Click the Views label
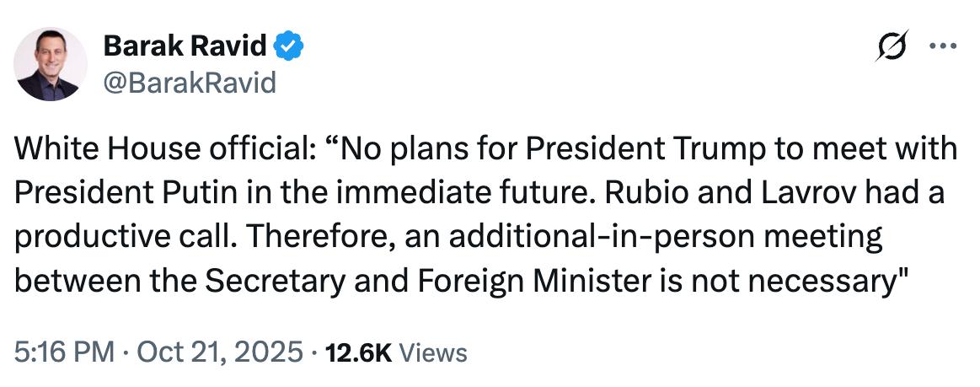 432,351
